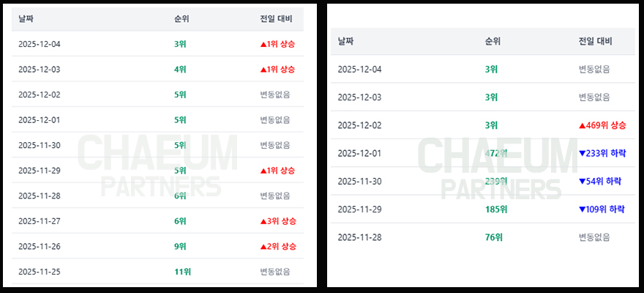The image size is (644, 293).
Task: Select the 239위 rank cell
Action: click(495, 181)
